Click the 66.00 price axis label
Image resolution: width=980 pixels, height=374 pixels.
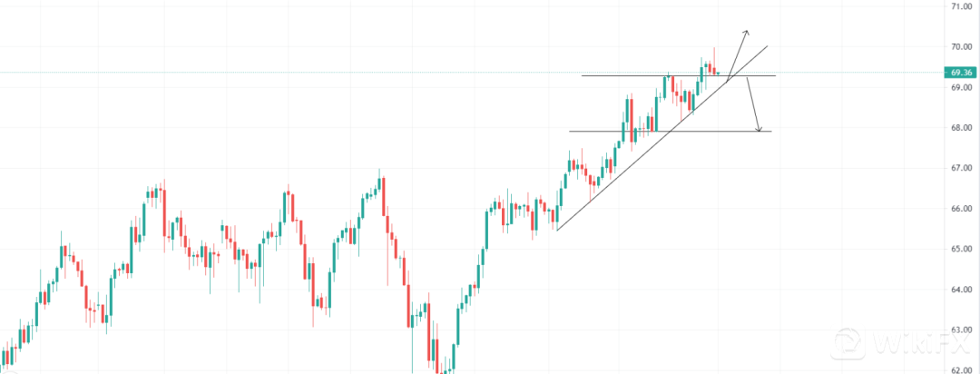click(x=961, y=209)
